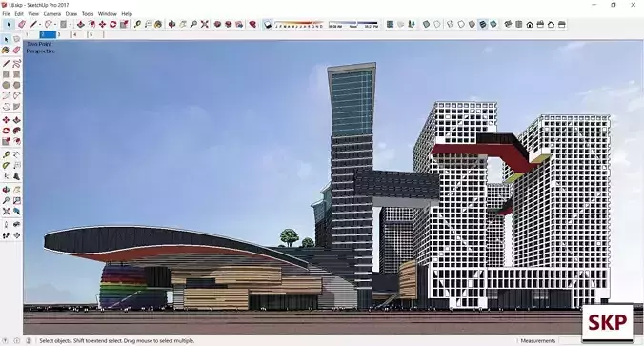Toggle Back Edges style
644x346 pixels.
coord(437,24)
